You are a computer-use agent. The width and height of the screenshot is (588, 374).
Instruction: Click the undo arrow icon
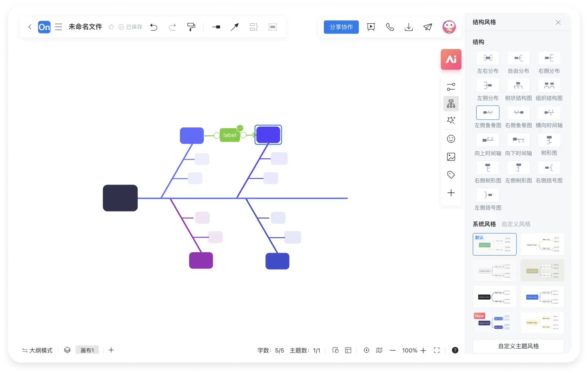tap(154, 27)
